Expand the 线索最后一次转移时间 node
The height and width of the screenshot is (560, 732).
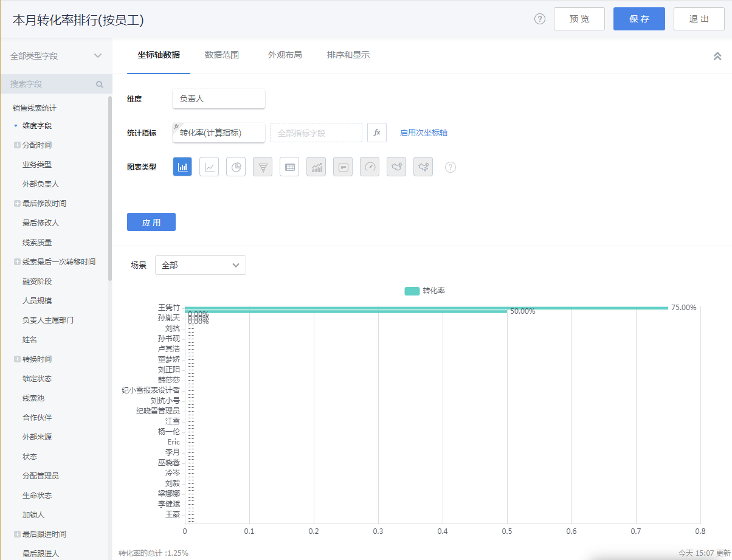[x=17, y=261]
